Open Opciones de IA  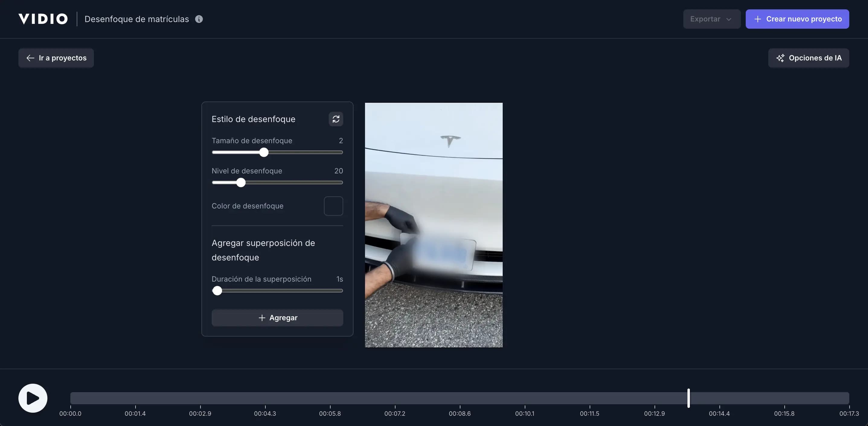[809, 58]
